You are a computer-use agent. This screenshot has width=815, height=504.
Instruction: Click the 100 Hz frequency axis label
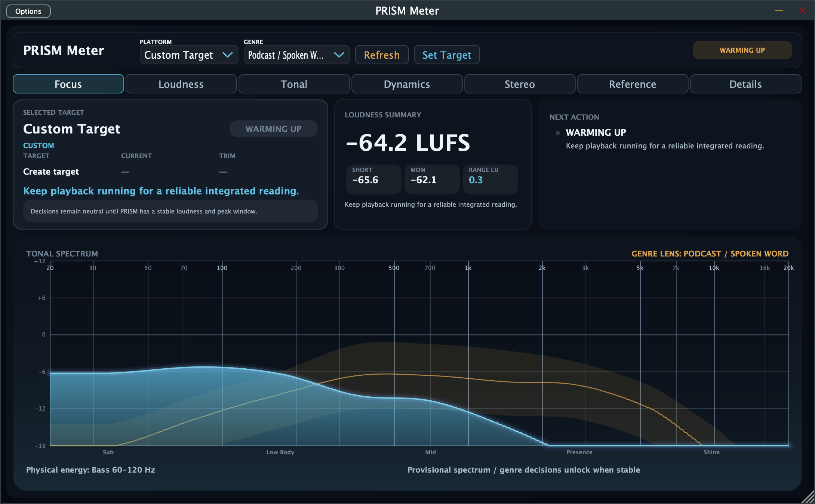(222, 268)
